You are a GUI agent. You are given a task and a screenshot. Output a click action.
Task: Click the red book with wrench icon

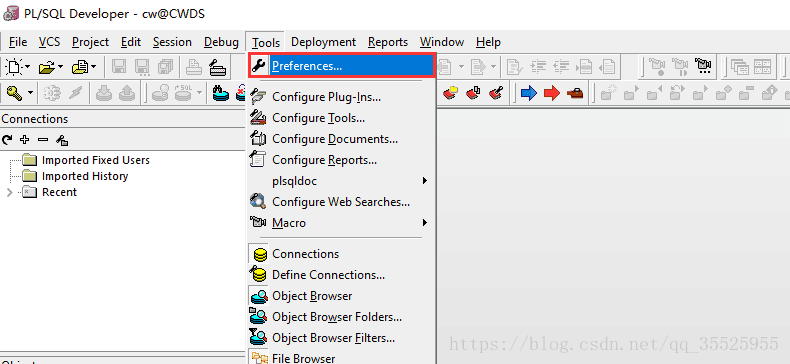coord(496,93)
